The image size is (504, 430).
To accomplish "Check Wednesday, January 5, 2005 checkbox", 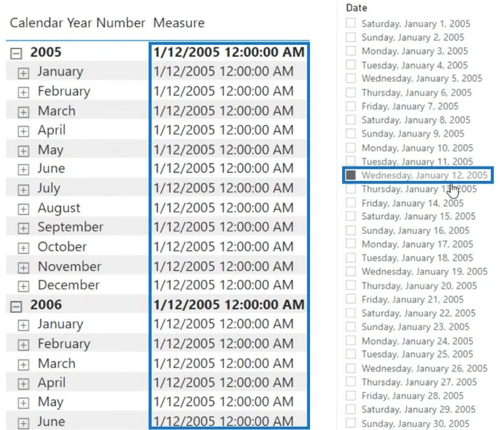I will point(351,78).
